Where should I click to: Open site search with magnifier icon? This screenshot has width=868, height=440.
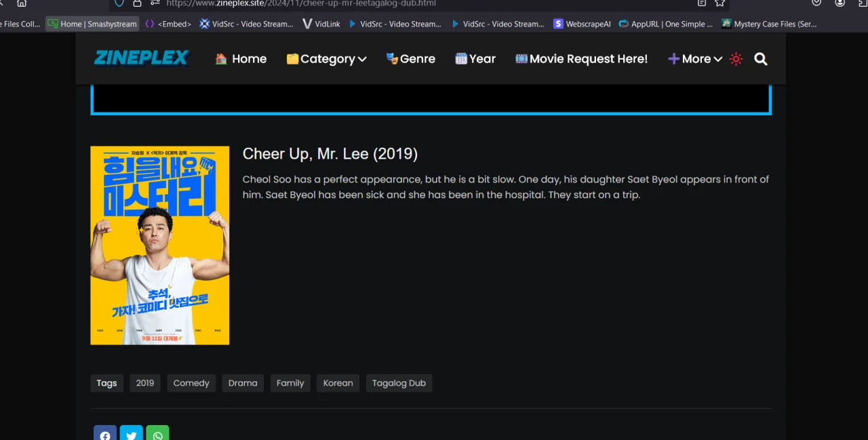tap(761, 59)
